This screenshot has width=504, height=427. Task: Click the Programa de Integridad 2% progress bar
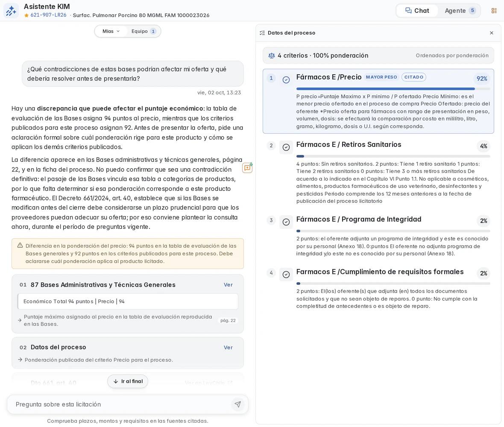click(x=393, y=231)
